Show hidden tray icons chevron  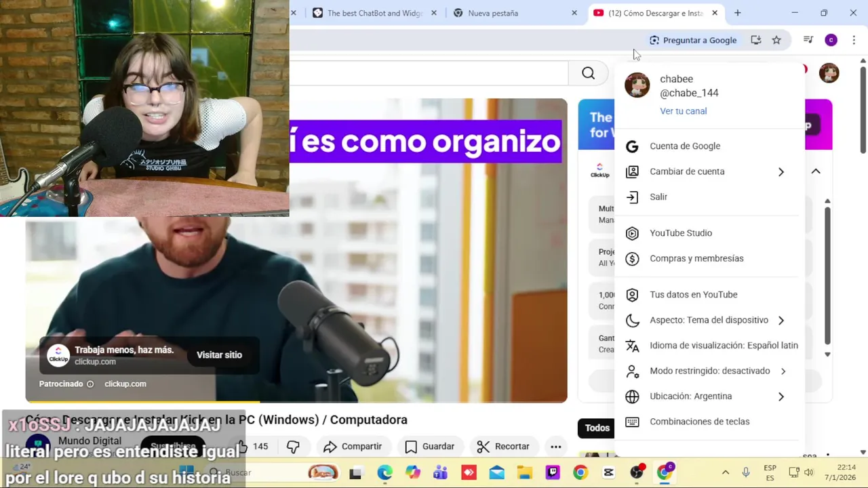coord(725,472)
